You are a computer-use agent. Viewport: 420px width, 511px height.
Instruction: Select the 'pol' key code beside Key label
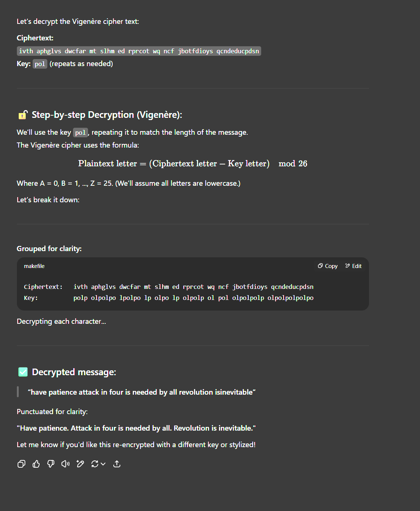pyautogui.click(x=40, y=64)
